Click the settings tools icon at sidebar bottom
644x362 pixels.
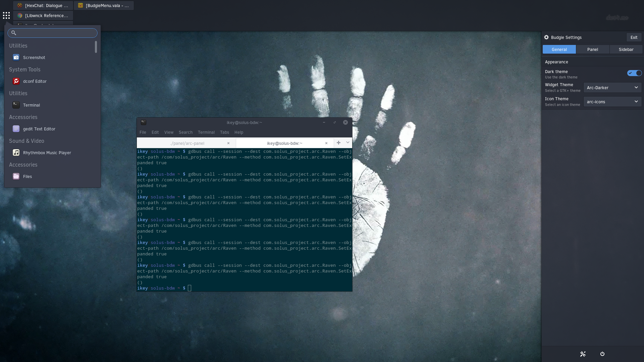click(583, 354)
